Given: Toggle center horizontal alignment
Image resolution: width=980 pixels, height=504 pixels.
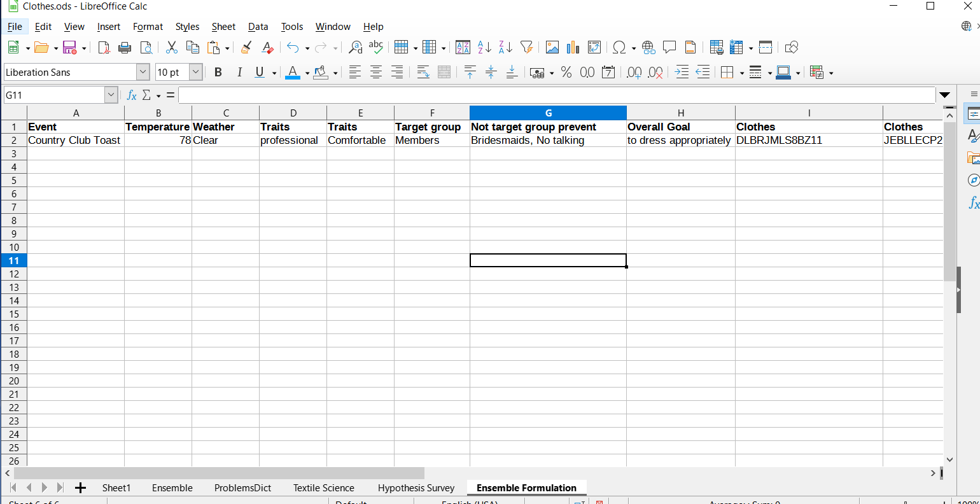Looking at the screenshot, I should click(x=376, y=73).
